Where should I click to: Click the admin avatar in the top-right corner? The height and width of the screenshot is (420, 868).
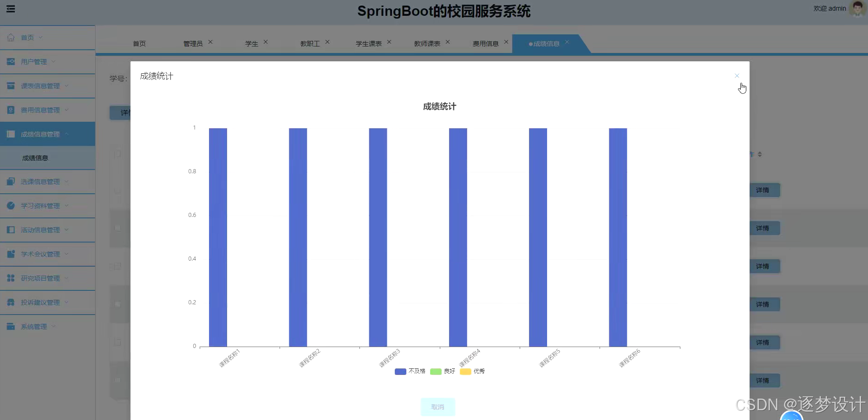tap(857, 8)
